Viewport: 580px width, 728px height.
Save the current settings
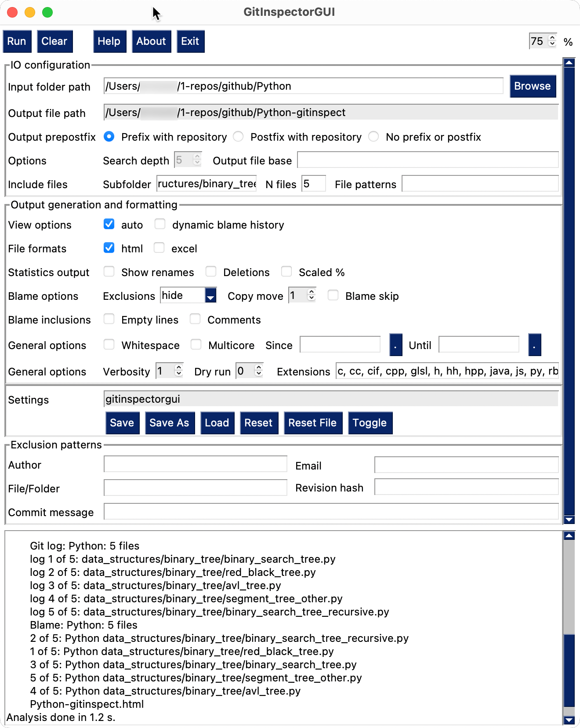click(122, 423)
